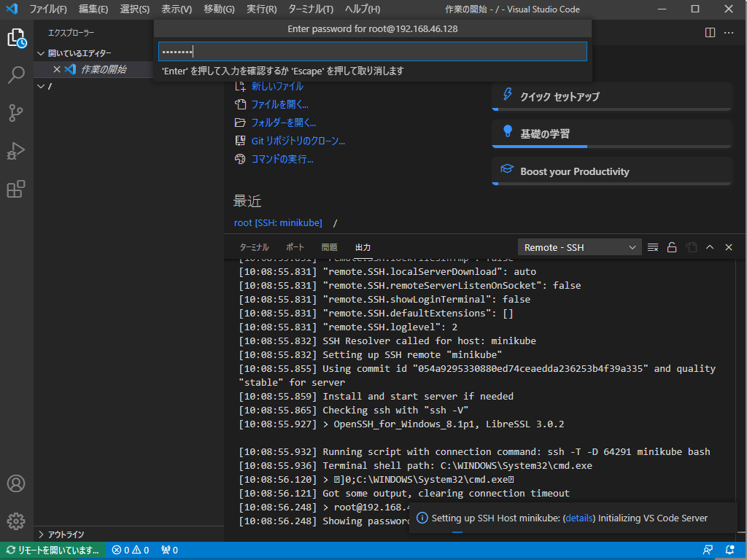Maximize the panel with the up chevron
This screenshot has height=560, width=747.
(x=710, y=247)
